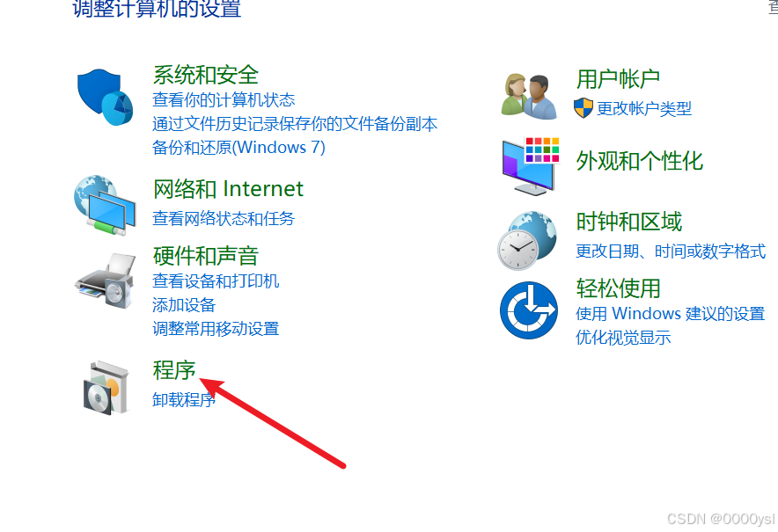Viewport: 778px width, 532px height.
Task: Open the 程序 category heading
Action: point(174,370)
